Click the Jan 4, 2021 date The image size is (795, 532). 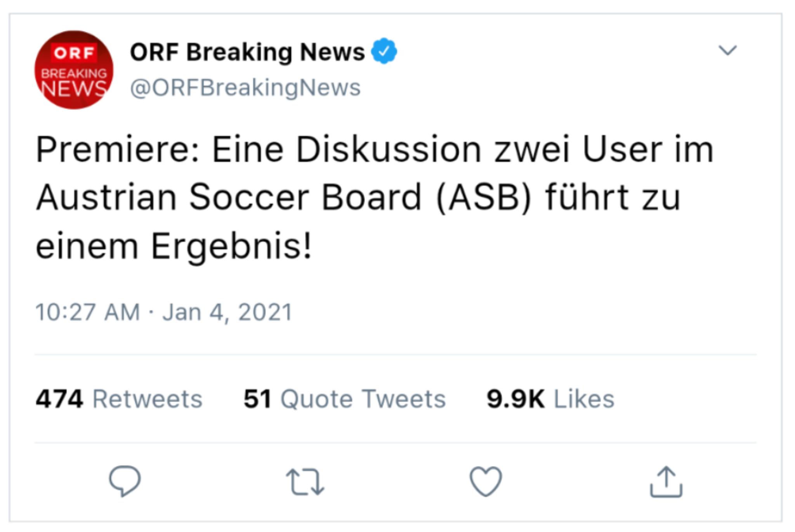(x=227, y=312)
